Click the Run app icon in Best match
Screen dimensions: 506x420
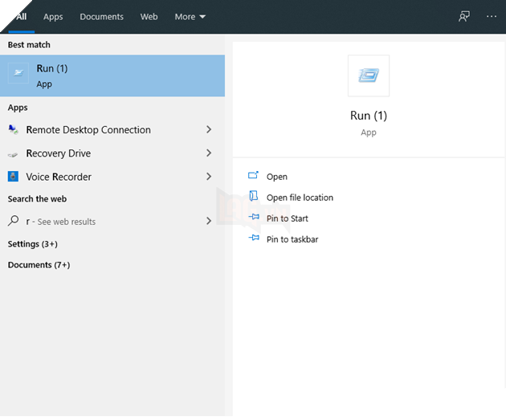pyautogui.click(x=18, y=75)
